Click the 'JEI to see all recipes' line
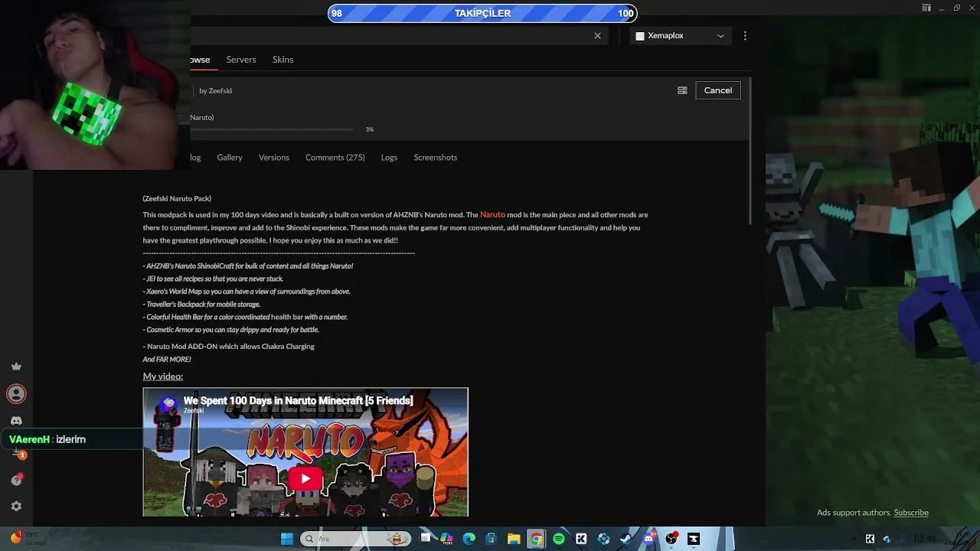 click(213, 279)
